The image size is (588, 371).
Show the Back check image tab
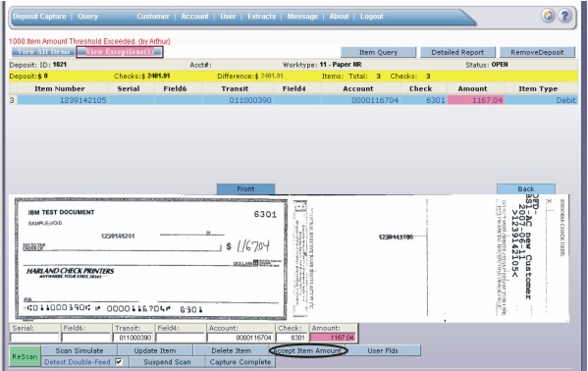[526, 188]
